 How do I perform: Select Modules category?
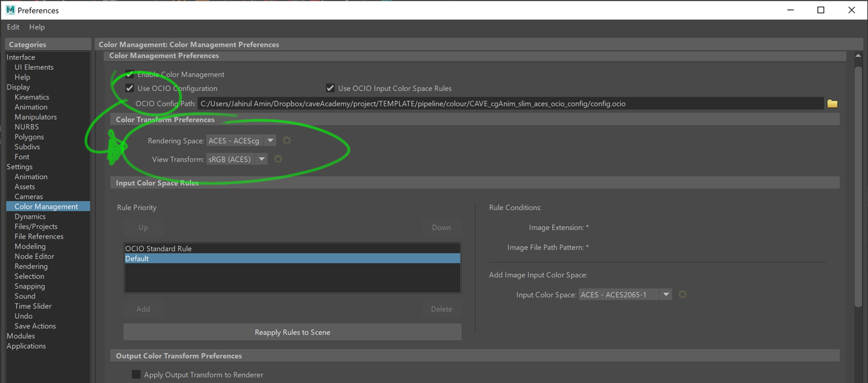point(21,336)
